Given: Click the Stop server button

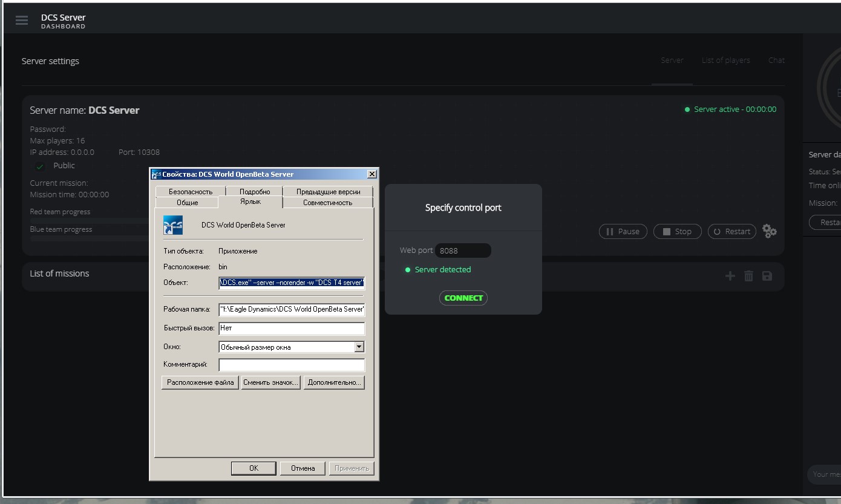Looking at the screenshot, I should (x=677, y=231).
